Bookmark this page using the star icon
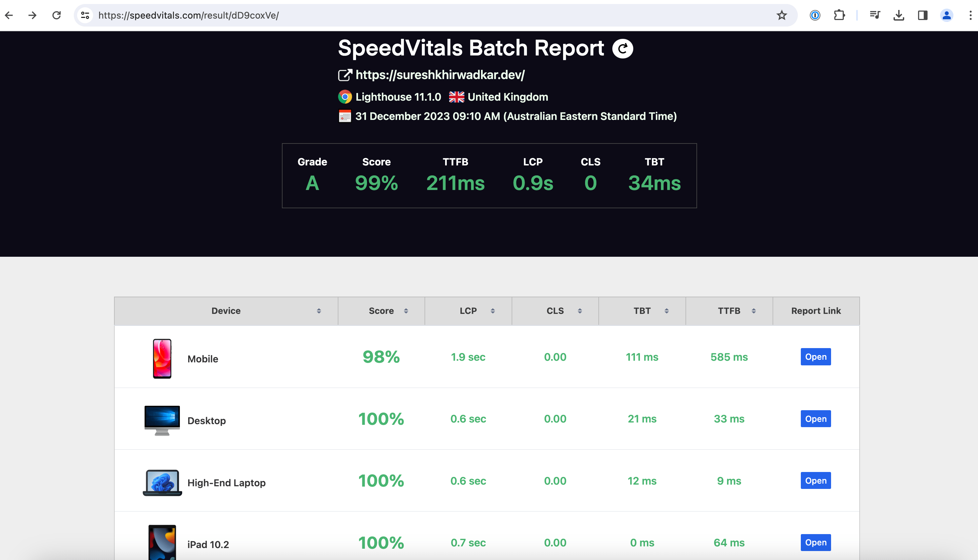 point(782,15)
